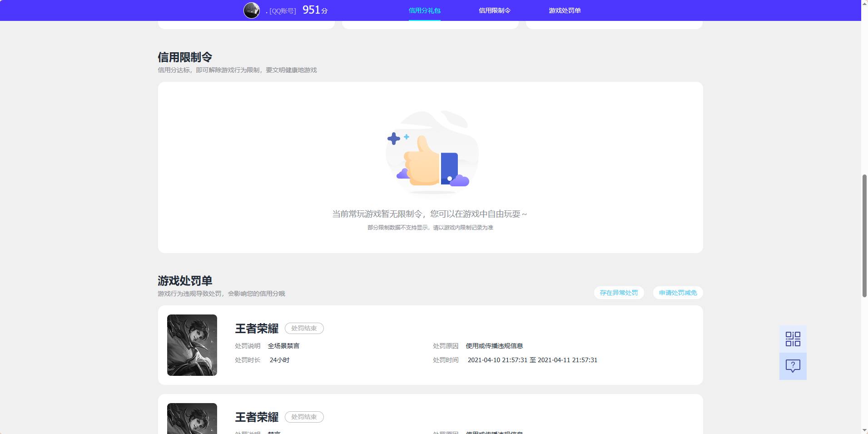Click the 当前常玩游戏暂无限制令 message text

(430, 214)
